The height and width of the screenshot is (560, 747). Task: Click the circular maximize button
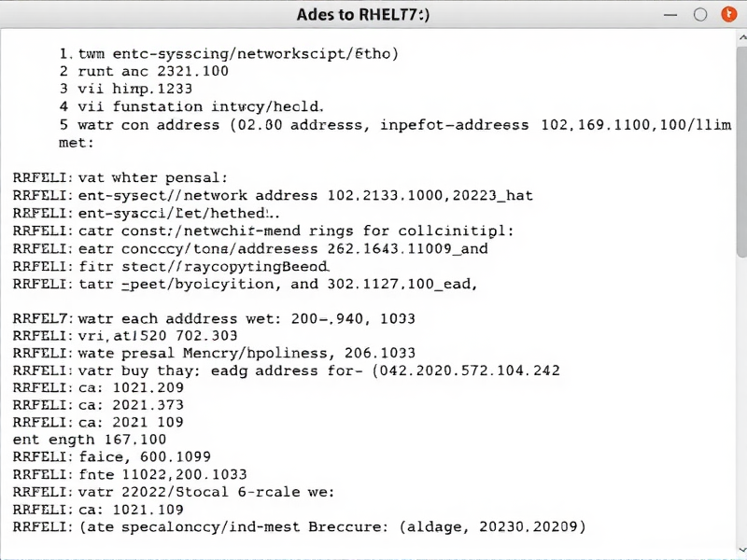701,14
